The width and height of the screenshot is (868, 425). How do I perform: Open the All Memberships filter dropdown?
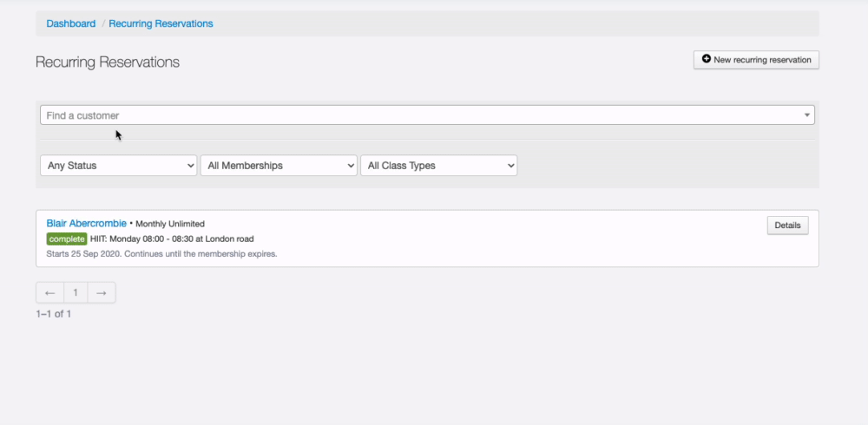279,166
